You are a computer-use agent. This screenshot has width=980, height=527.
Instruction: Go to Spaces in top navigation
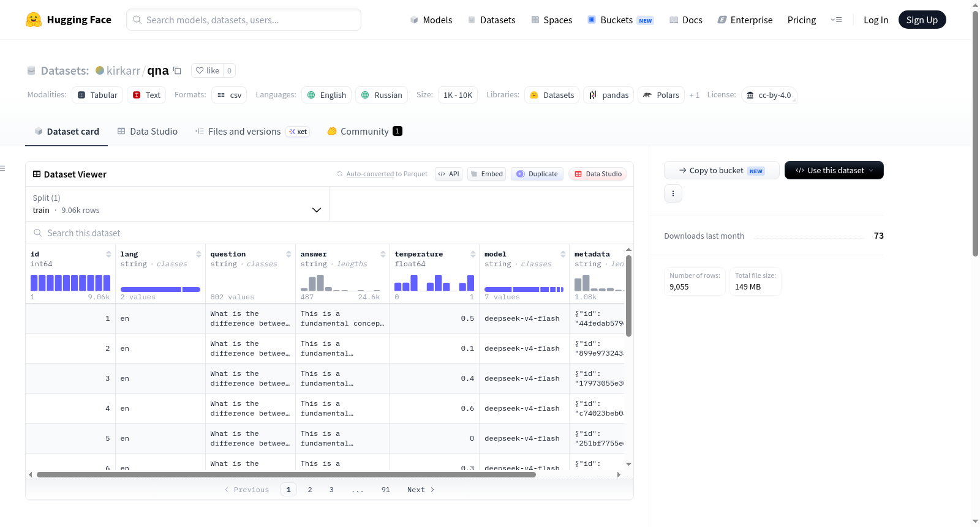pos(551,20)
